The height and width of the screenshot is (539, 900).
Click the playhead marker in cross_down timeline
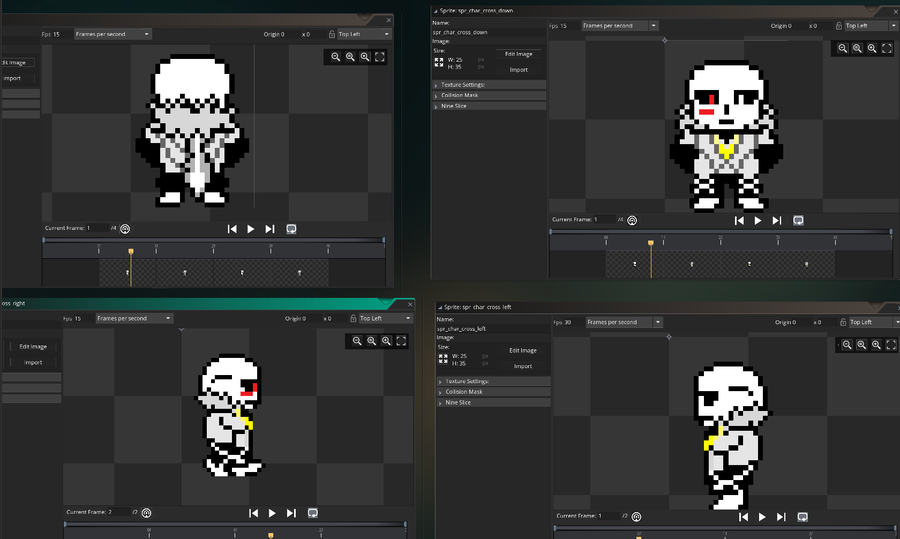[x=650, y=243]
